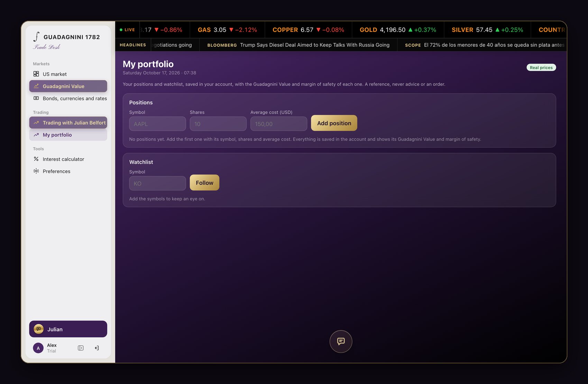
Task: Click the SILVER 57.45 ticker item
Action: coord(487,30)
